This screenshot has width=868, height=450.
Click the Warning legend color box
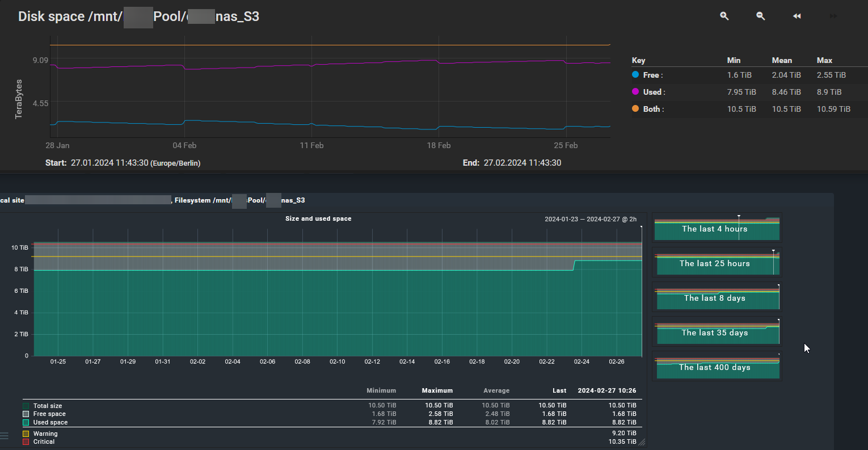(x=26, y=434)
